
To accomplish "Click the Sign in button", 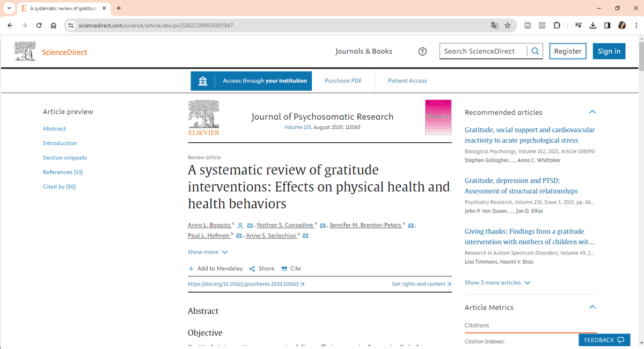I will 609,51.
